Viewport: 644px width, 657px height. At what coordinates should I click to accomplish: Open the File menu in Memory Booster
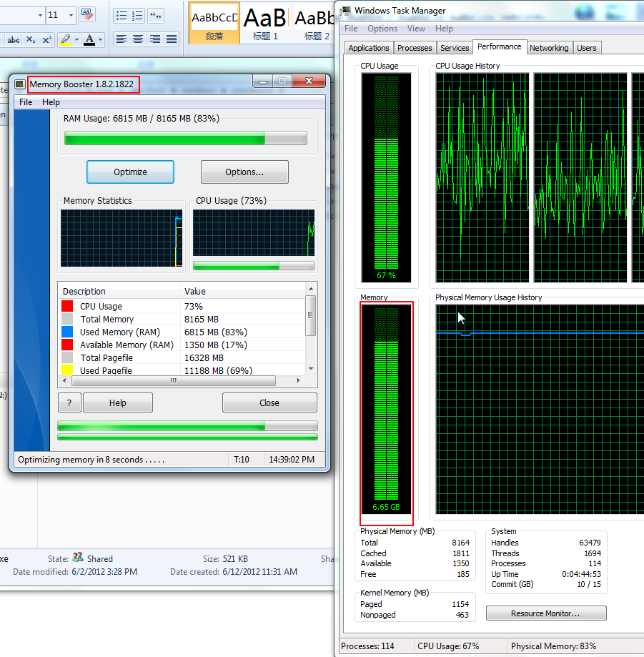[x=26, y=102]
